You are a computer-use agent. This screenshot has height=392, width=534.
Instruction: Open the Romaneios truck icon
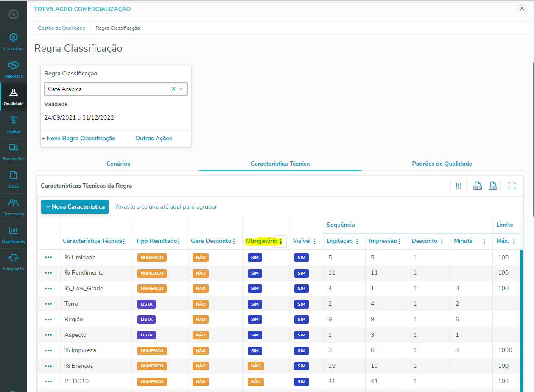tap(13, 147)
